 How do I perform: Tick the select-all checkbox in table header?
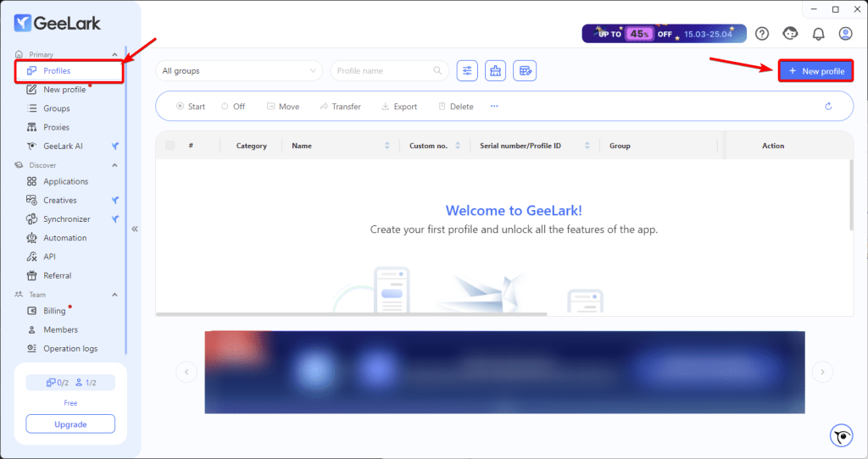coord(170,146)
